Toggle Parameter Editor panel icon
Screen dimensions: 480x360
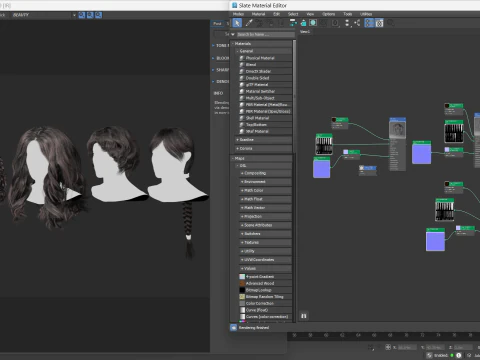[379, 23]
